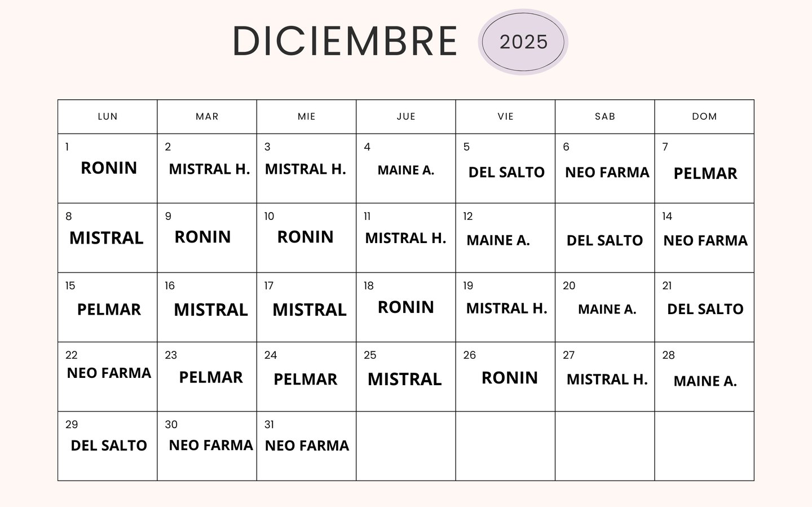
Task: Select MAINE A. on December 28
Action: tap(705, 381)
